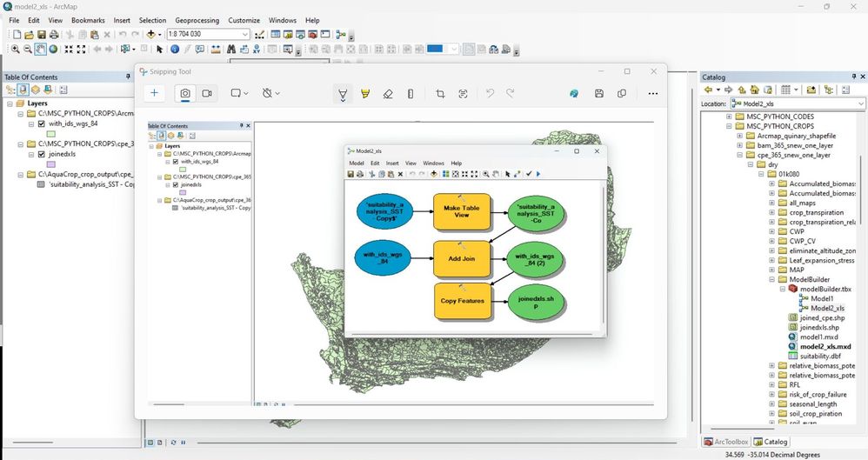Click the Identify tool icon

pos(174,50)
